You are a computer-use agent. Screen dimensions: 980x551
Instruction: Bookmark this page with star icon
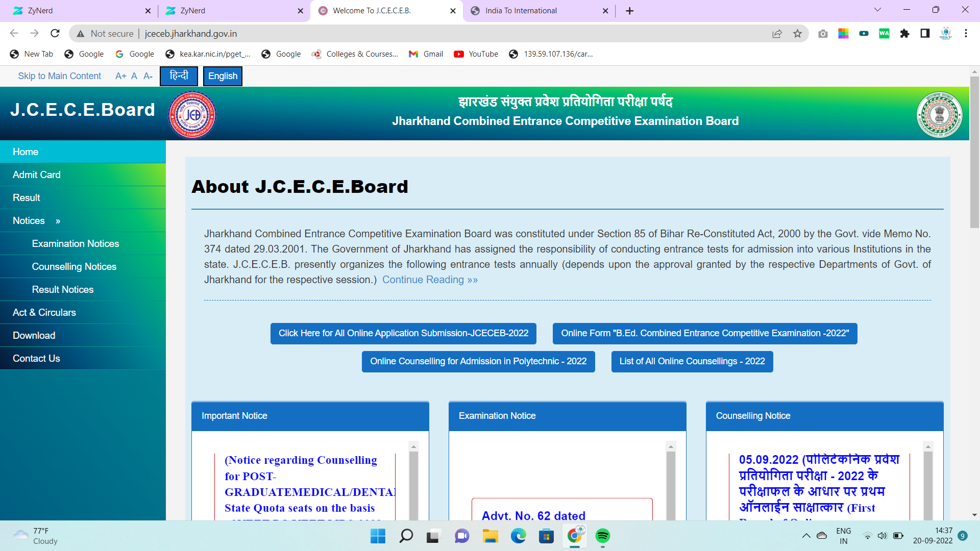(x=797, y=34)
